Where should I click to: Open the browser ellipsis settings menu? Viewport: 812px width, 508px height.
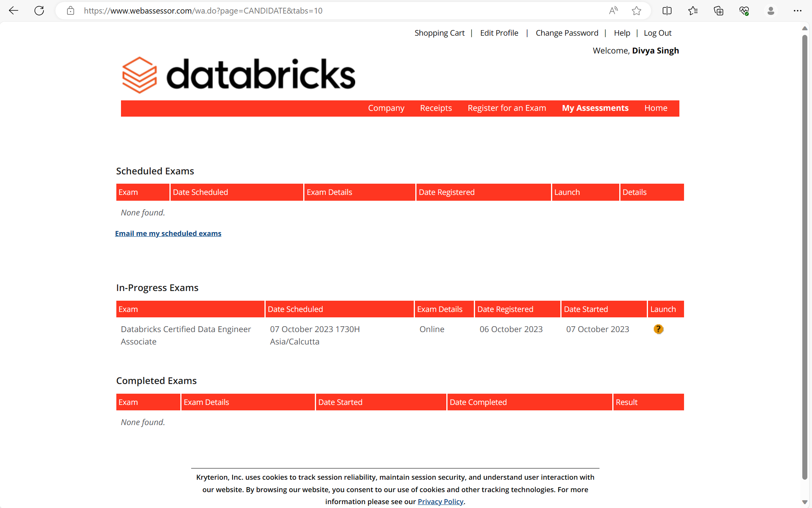(797, 10)
